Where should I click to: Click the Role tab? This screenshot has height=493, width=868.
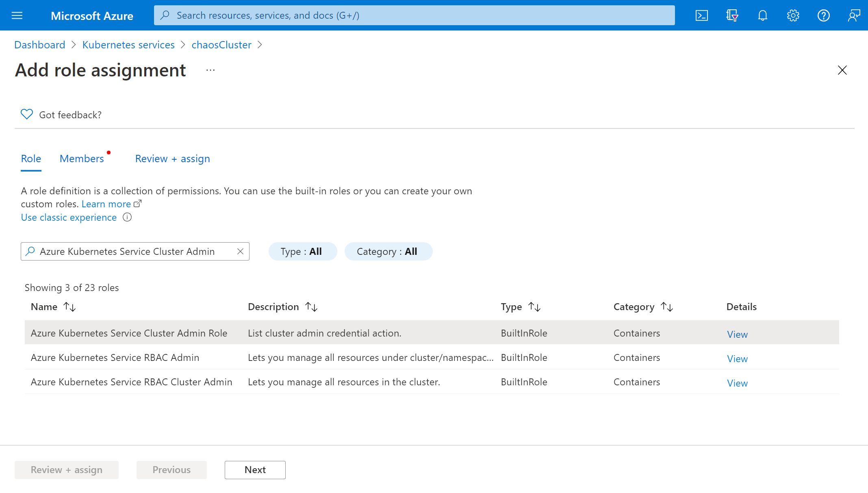click(31, 159)
